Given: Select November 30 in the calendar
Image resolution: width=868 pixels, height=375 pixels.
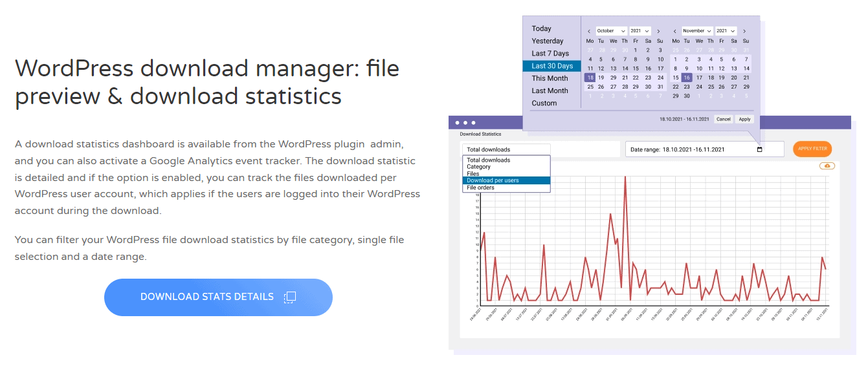Looking at the screenshot, I should 687,96.
